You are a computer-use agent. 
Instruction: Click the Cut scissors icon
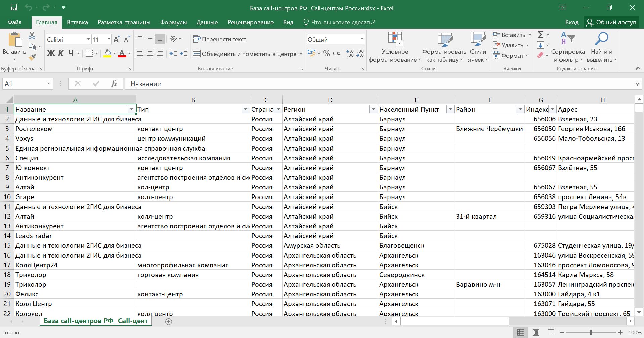pyautogui.click(x=32, y=35)
